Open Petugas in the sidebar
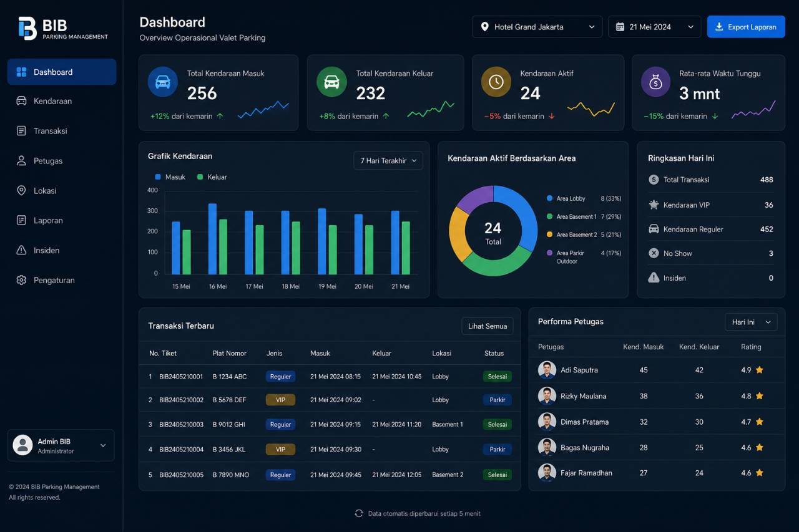The width and height of the screenshot is (799, 532). click(x=62, y=161)
